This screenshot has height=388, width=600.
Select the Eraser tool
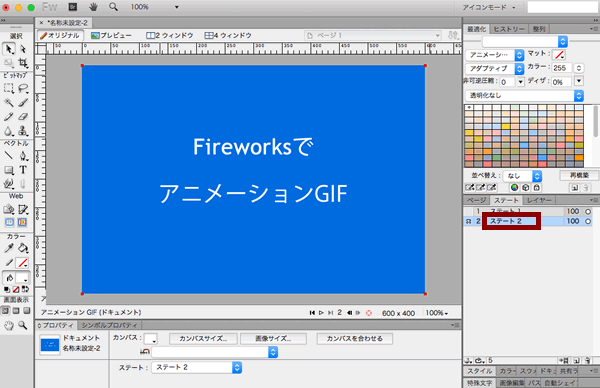tap(23, 116)
